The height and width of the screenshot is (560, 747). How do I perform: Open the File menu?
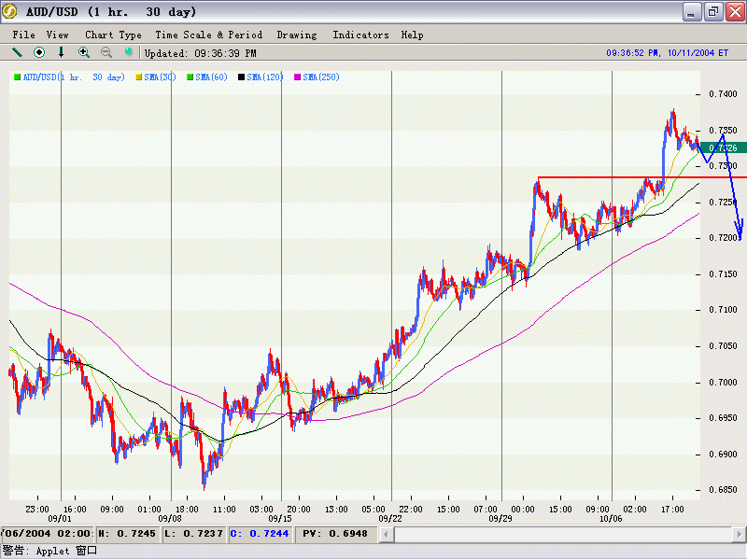pyautogui.click(x=24, y=35)
